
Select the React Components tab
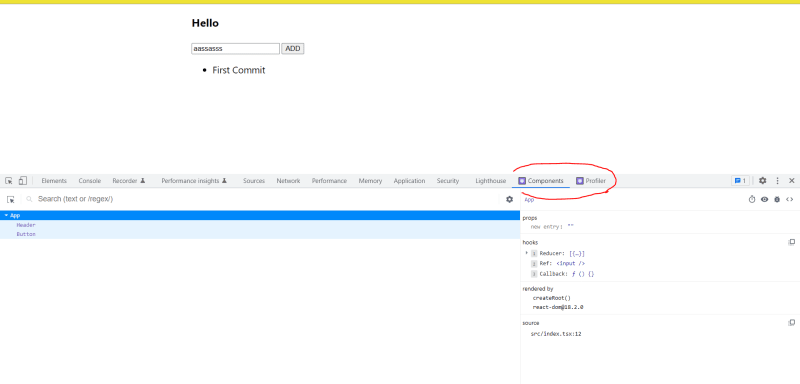[541, 181]
